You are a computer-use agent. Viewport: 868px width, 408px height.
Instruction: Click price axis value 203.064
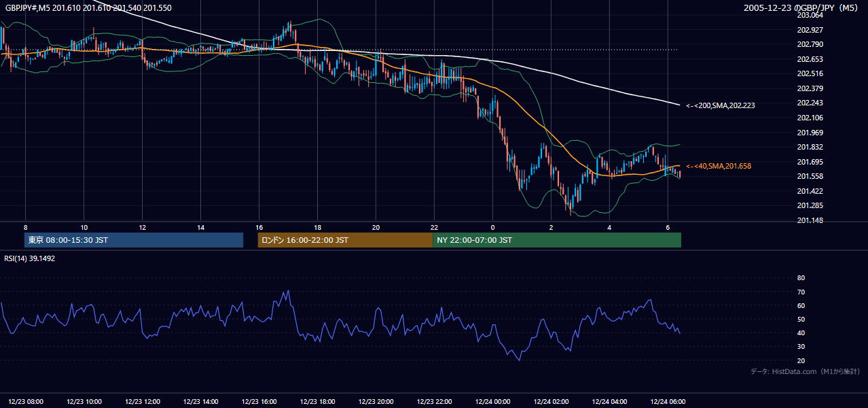click(810, 15)
